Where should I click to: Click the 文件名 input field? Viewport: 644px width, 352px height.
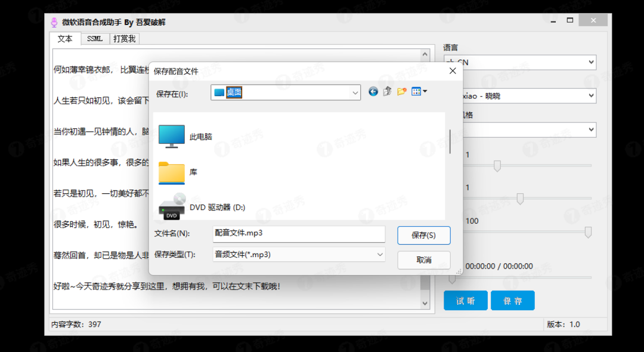pyautogui.click(x=299, y=234)
